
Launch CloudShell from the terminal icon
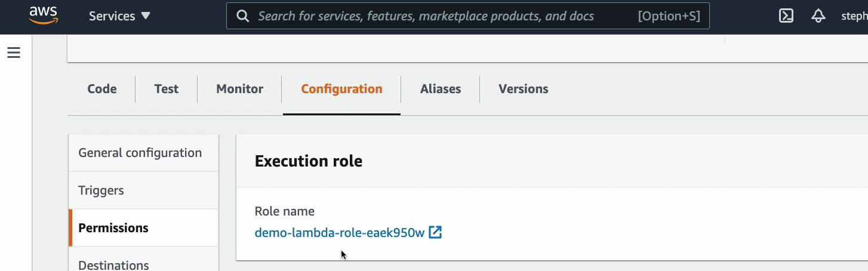coord(786,16)
